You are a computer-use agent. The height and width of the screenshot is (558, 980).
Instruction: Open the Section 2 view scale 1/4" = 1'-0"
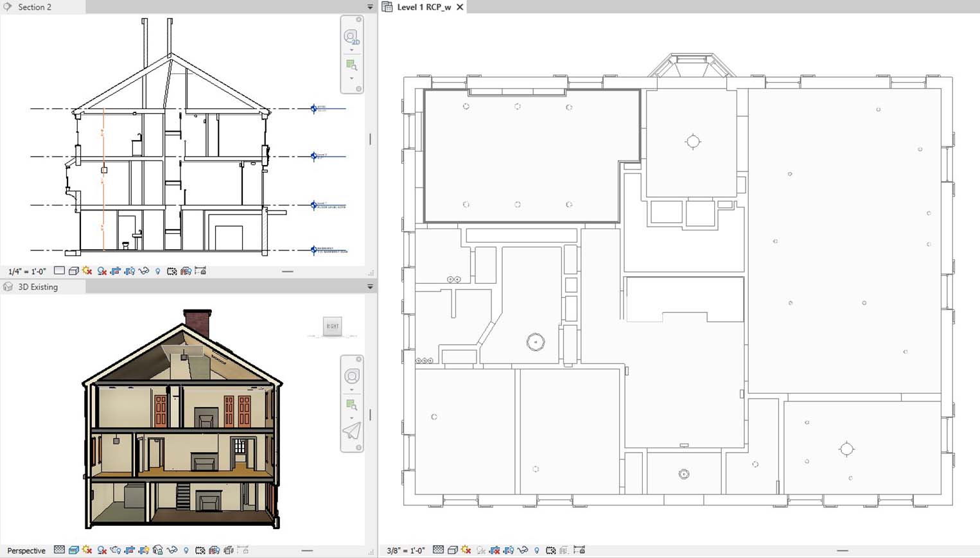click(27, 272)
